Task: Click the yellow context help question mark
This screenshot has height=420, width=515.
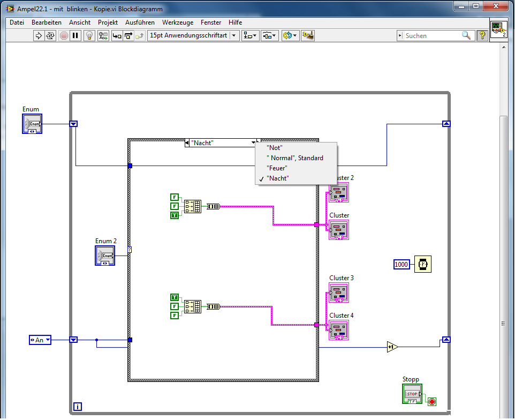Action: (482, 35)
